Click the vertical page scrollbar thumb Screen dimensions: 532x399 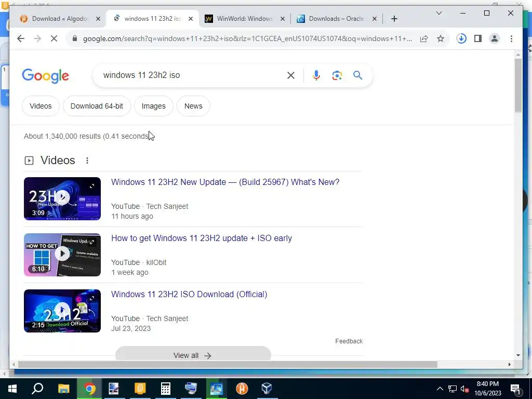518,86
